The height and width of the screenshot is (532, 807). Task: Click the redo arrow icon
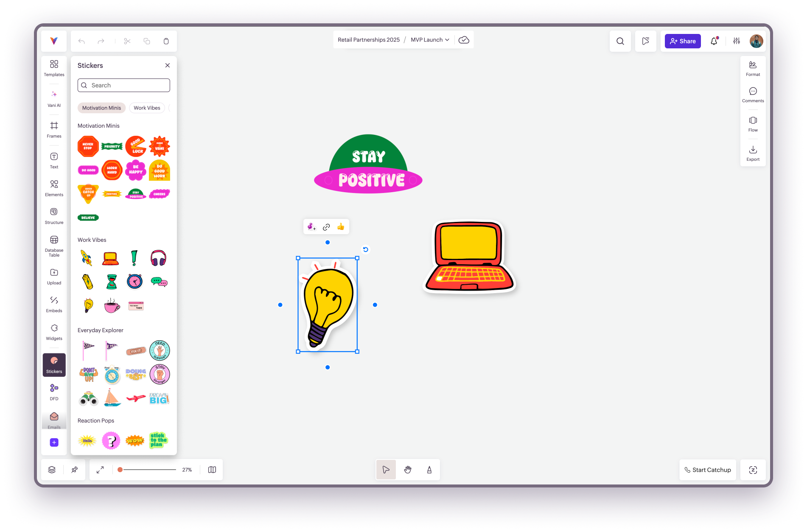tap(101, 41)
